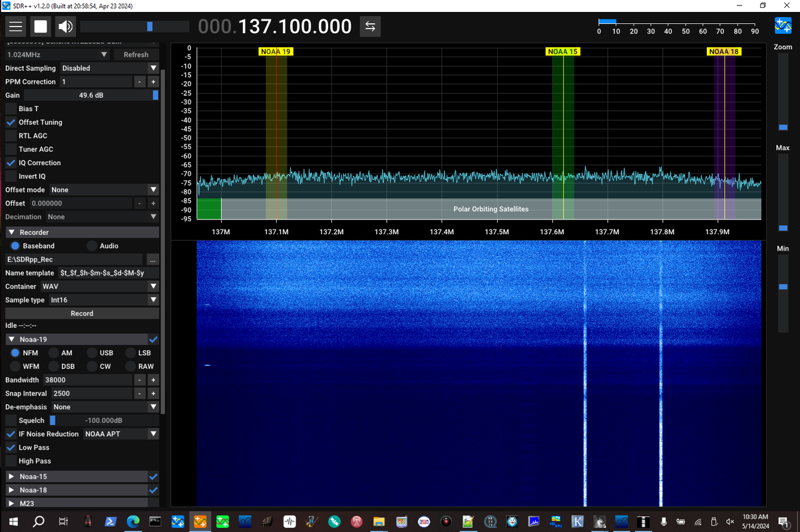Select AM demodulation mode
800x532 pixels.
pyautogui.click(x=53, y=353)
